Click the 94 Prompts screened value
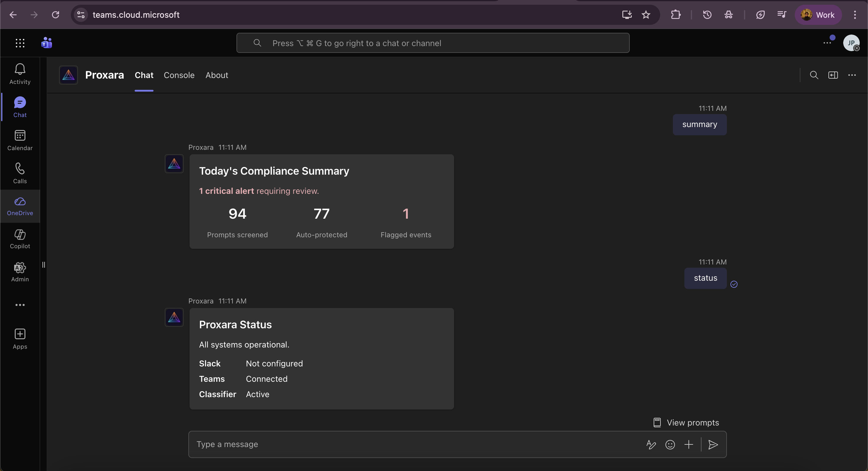Viewport: 868px width, 471px height. pos(237,213)
